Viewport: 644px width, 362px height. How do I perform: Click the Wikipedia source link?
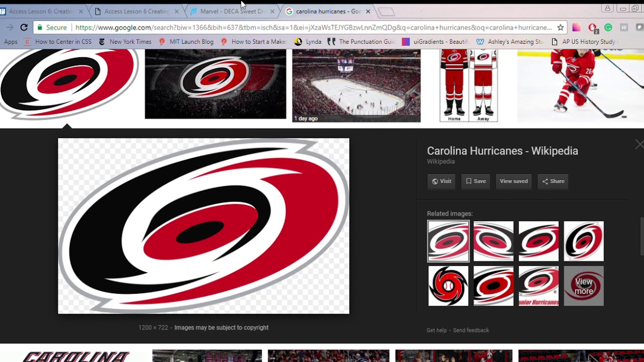[x=441, y=161]
